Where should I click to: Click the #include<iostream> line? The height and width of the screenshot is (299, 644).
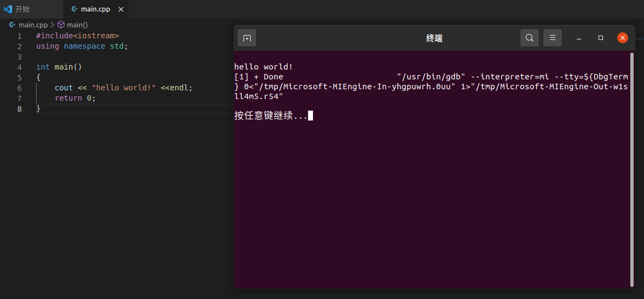[78, 36]
